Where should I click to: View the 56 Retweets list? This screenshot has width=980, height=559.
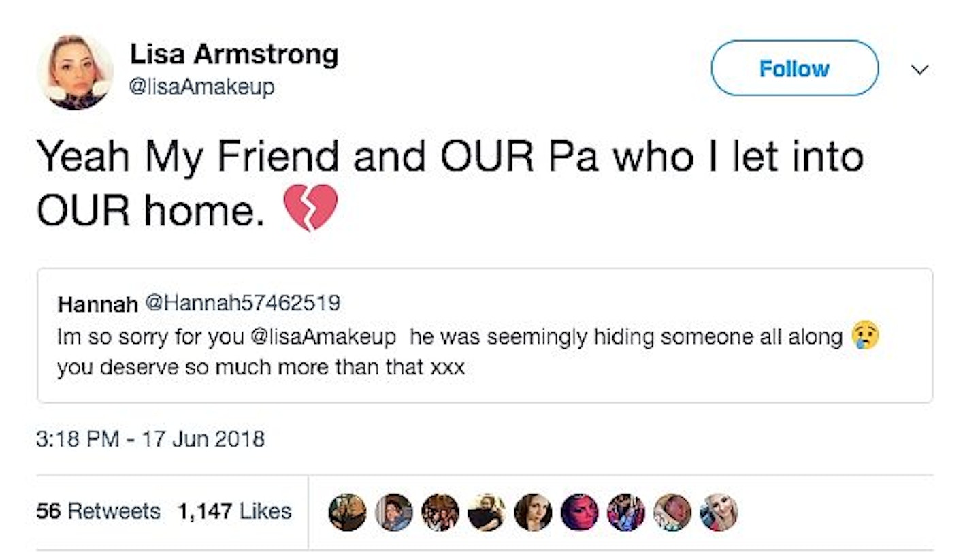(x=99, y=511)
